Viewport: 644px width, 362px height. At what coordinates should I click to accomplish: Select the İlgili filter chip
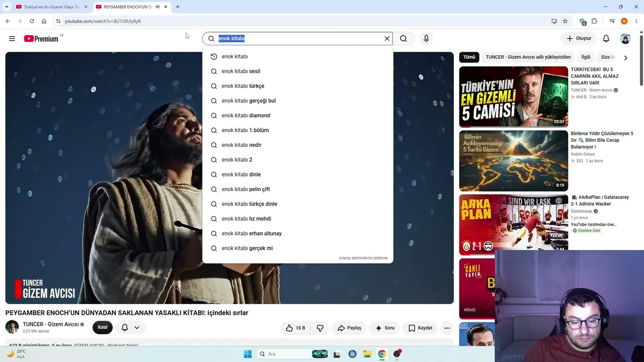[586, 57]
